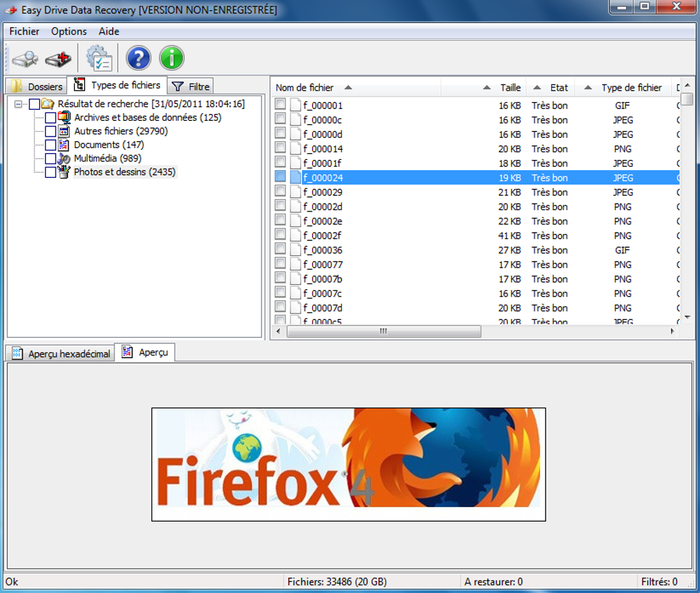Tick the checkbox for file f_00002d
The image size is (700, 593).
pos(281,205)
